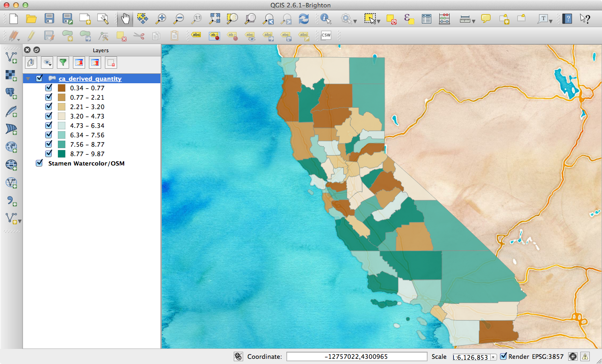602x364 pixels.
Task: Click Add Group icon in Layers panel
Action: [x=31, y=62]
